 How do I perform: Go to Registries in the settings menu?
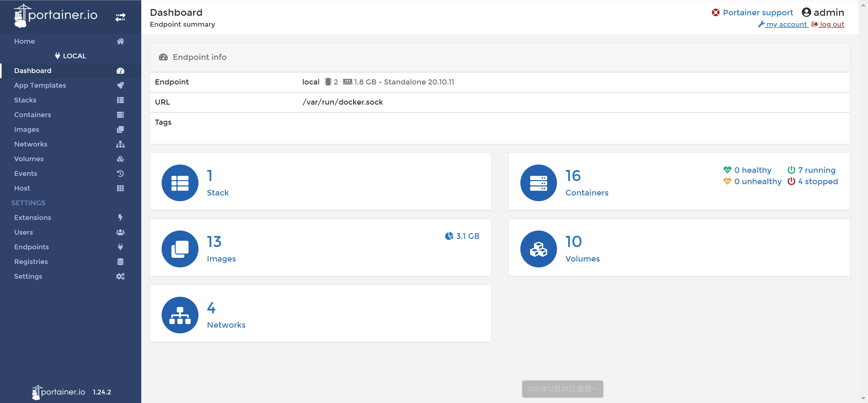click(31, 262)
